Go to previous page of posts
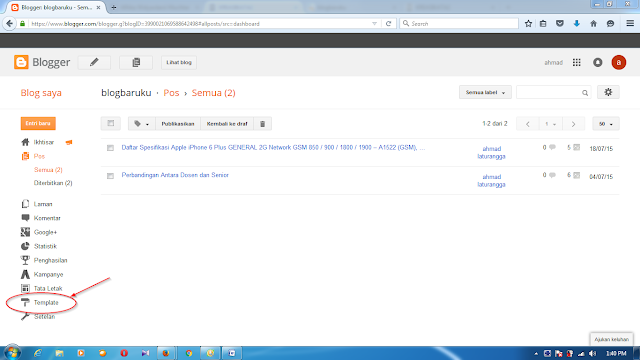Image resolution: width=640 pixels, height=360 pixels. click(528, 124)
